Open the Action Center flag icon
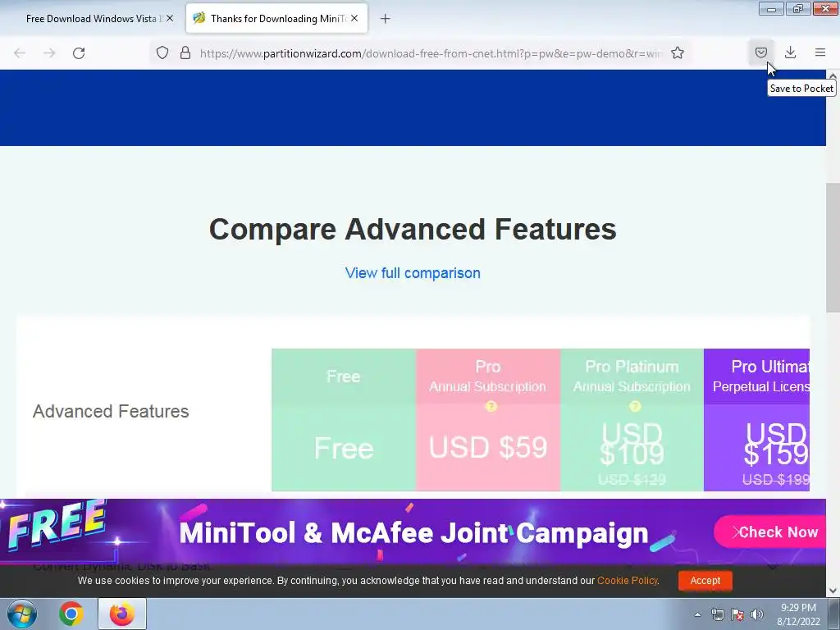 pyautogui.click(x=737, y=614)
